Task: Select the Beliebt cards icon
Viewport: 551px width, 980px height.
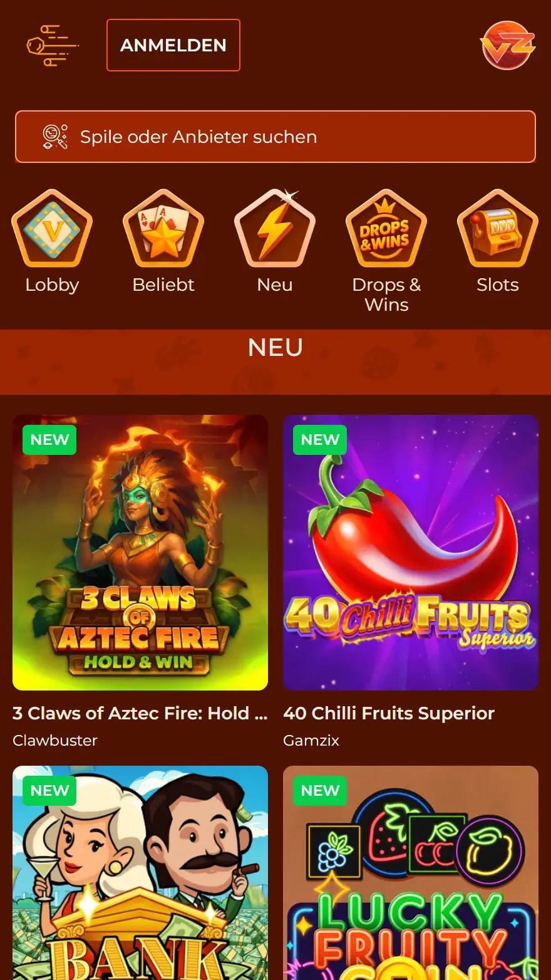Action: 163,229
